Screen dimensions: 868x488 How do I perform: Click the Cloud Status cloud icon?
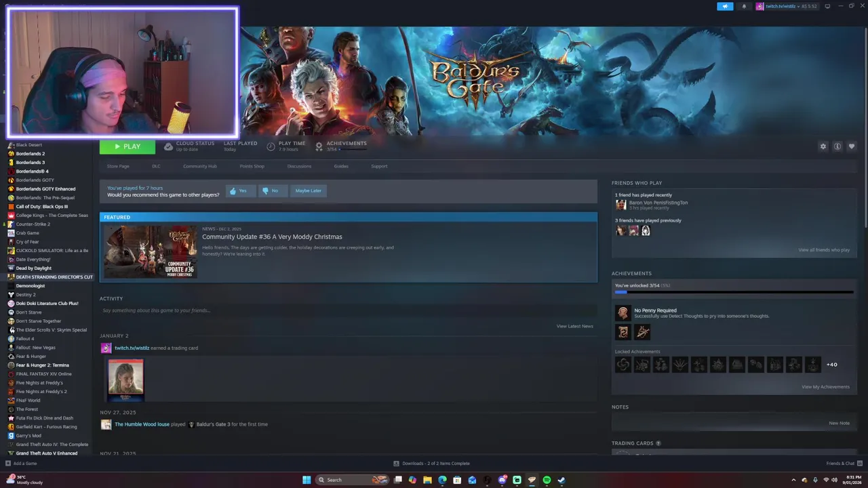(x=169, y=146)
